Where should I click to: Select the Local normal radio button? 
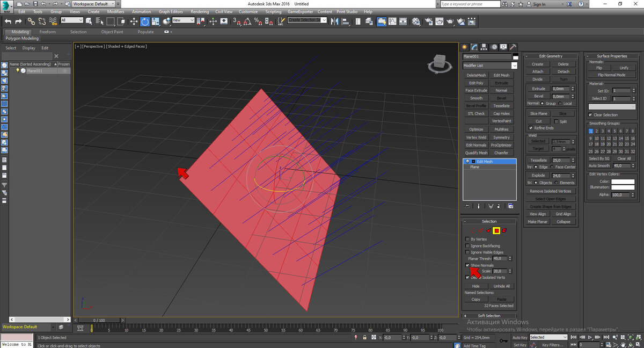click(560, 103)
